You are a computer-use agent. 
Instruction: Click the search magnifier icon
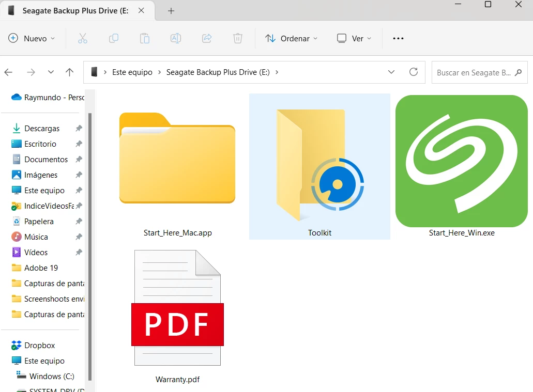pyautogui.click(x=519, y=72)
